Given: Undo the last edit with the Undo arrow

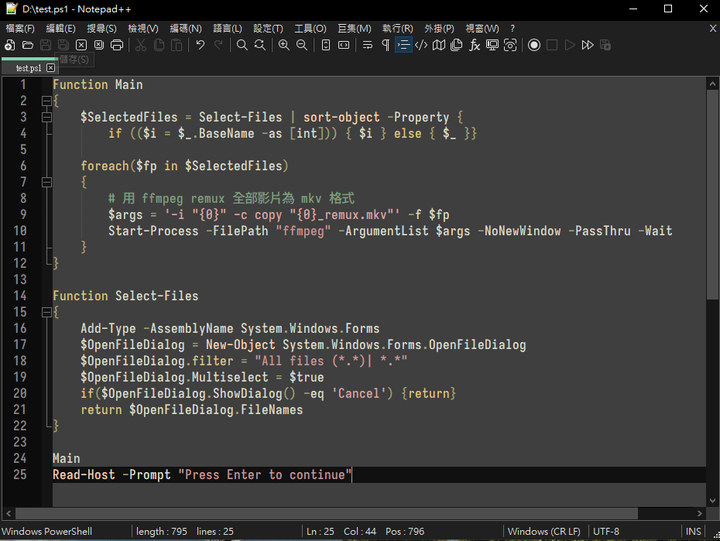Looking at the screenshot, I should [200, 45].
